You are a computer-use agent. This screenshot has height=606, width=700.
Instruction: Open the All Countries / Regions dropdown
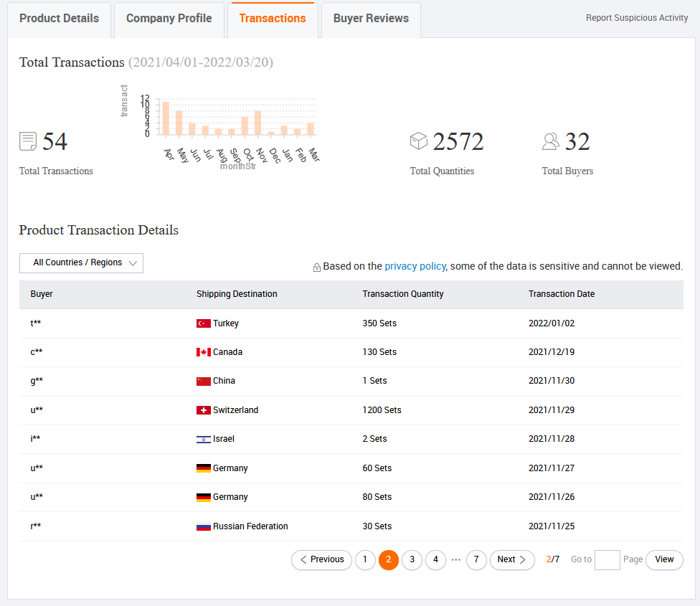81,263
